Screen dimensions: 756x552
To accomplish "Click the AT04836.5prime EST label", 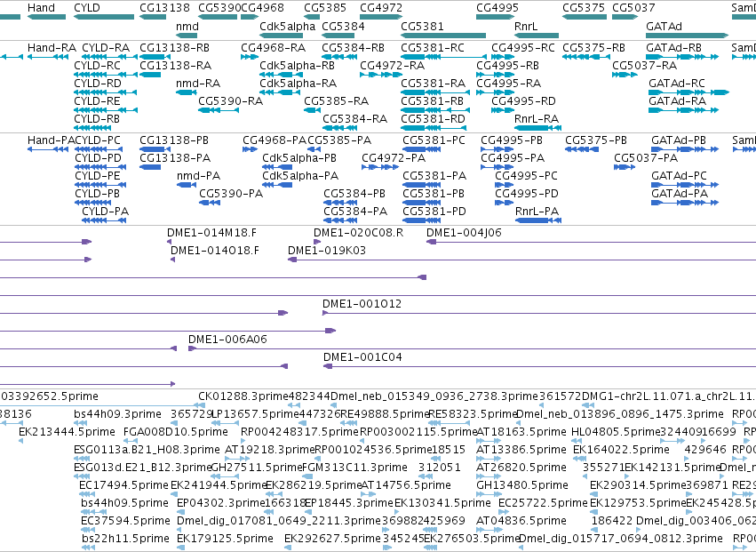I will coord(521,521).
